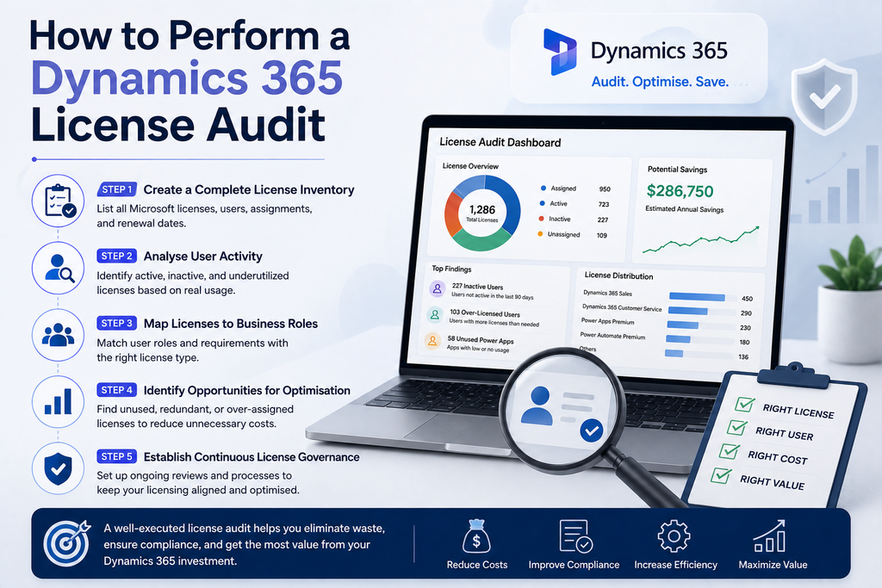
Task: Click the STEP 4 badge
Action: tap(116, 390)
